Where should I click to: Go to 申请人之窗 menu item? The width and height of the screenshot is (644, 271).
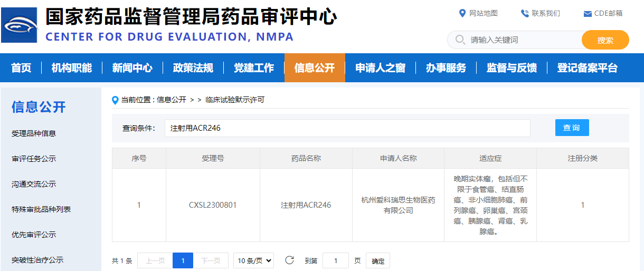tap(380, 68)
